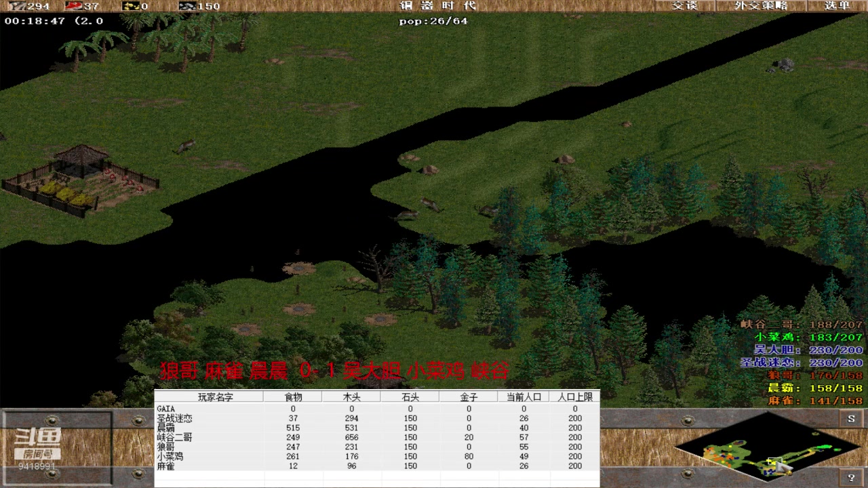This screenshot has height=488, width=868.
Task: Click the 铜器时代 age label
Action: [x=438, y=5]
